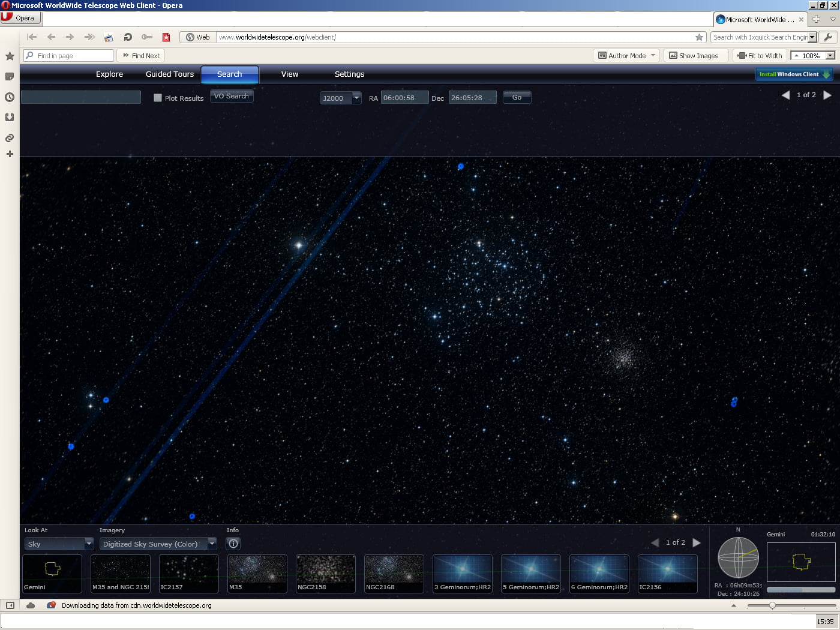Open Notes panel icon in sidebar
Image resolution: width=840 pixels, height=630 pixels.
(10, 77)
